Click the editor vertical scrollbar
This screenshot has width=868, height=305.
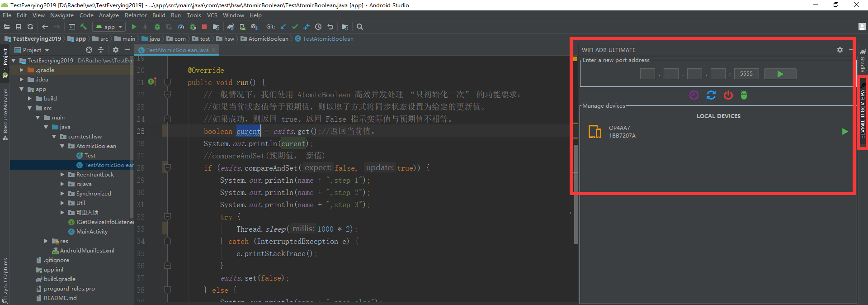click(576, 195)
